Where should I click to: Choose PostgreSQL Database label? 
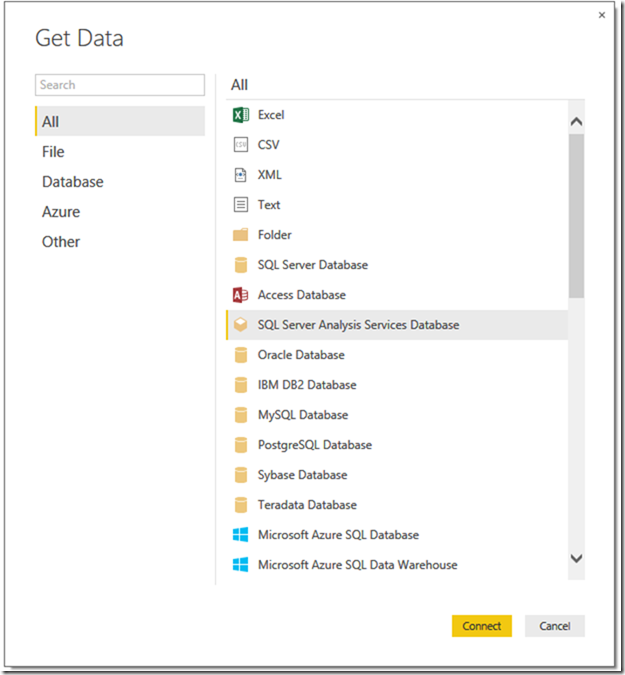(x=315, y=445)
